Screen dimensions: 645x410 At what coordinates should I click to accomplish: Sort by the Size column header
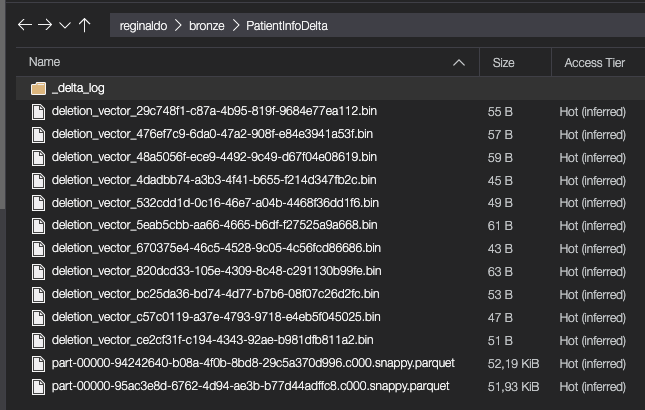pos(503,63)
